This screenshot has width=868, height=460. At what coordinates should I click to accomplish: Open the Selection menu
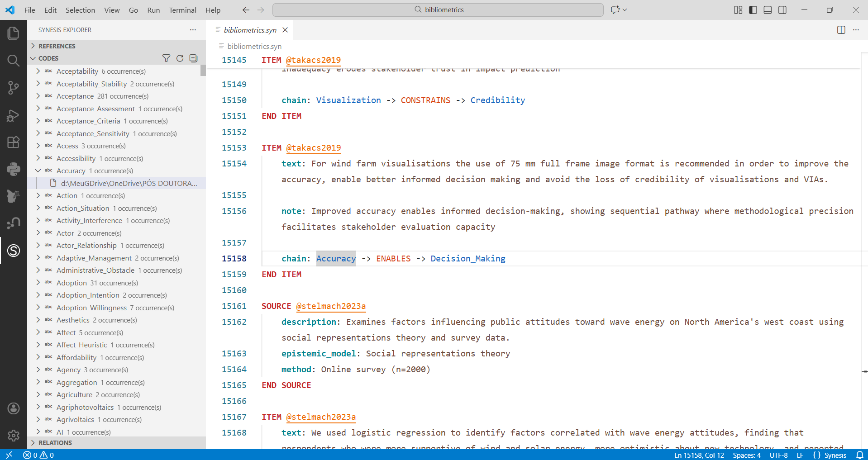point(80,10)
